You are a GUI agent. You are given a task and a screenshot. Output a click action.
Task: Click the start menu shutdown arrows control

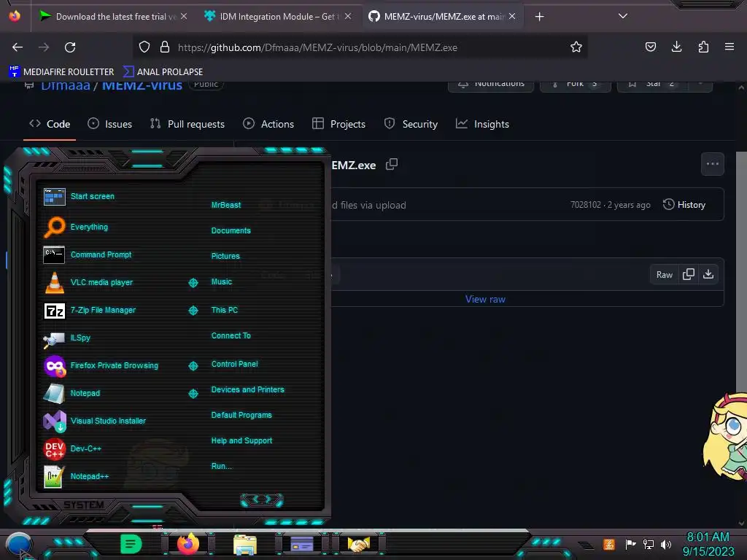coord(262,499)
